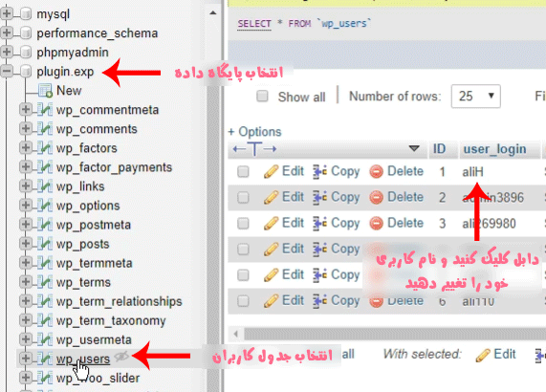Expand the mysql database node
Screen dimensions: 546x392
7,14
